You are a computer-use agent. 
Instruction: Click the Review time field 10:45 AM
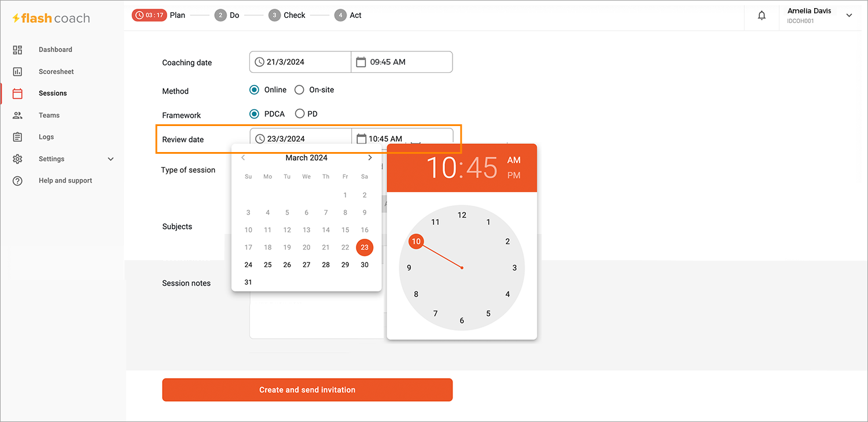coord(402,139)
